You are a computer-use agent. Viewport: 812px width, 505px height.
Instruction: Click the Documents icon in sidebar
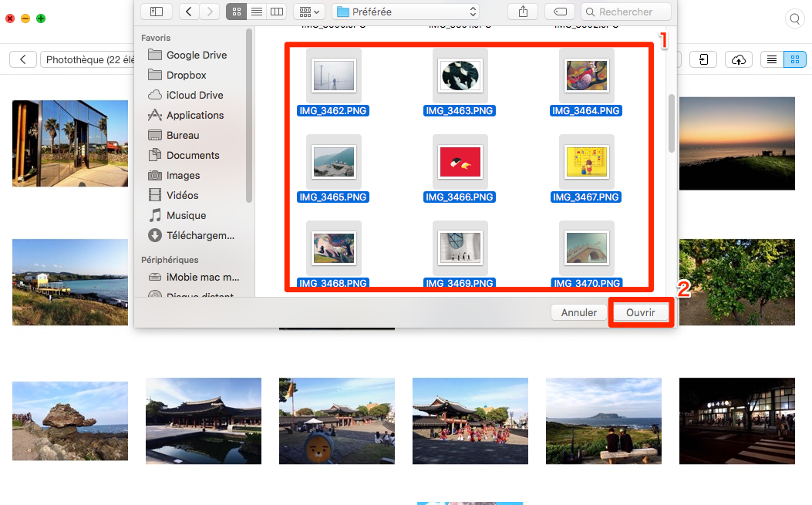(x=155, y=155)
